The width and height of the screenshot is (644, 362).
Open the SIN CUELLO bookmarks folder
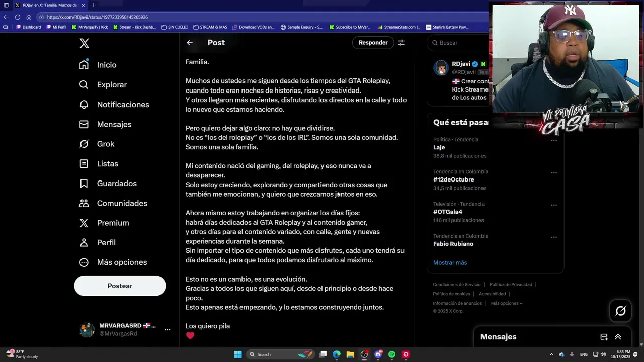(175, 27)
